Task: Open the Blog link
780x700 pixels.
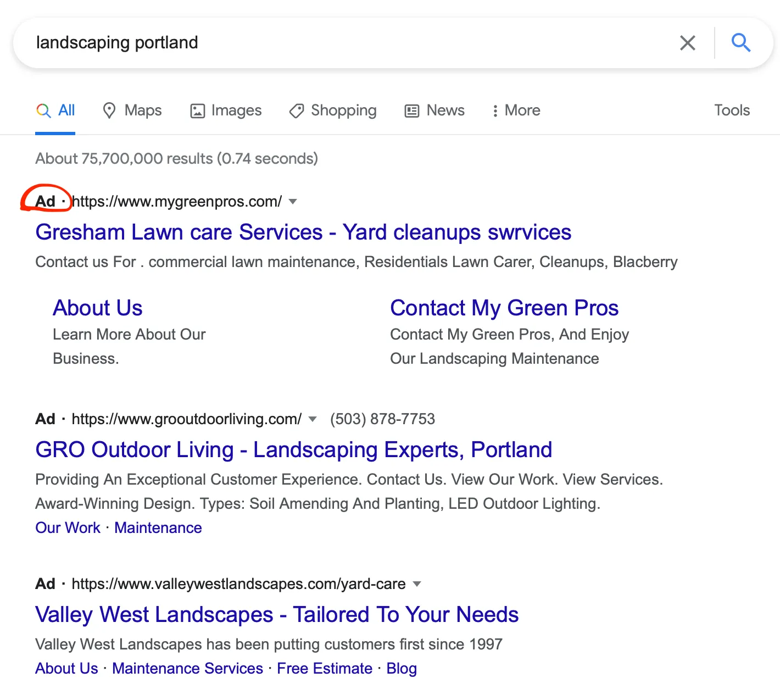Action: (x=402, y=669)
